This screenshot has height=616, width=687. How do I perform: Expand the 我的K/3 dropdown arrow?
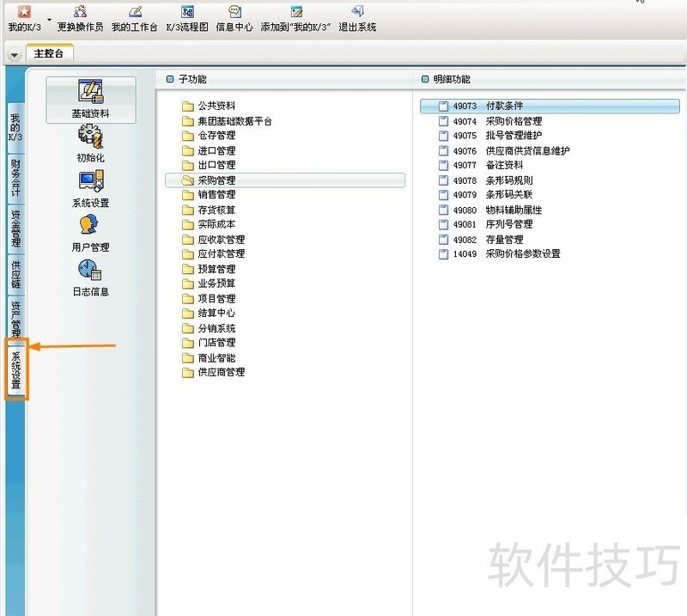[49, 19]
